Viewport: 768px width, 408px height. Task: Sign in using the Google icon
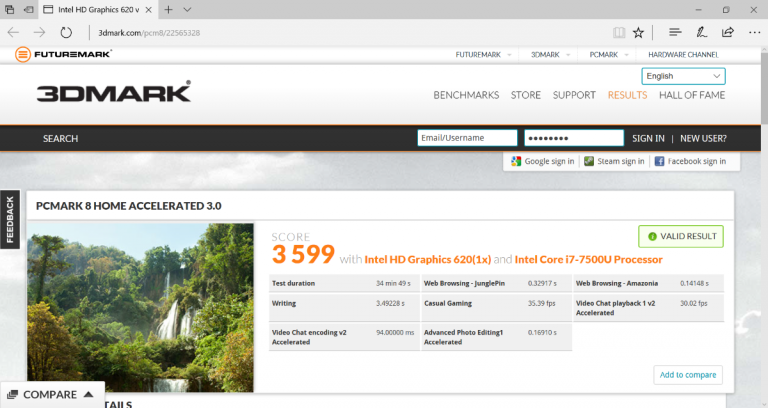click(516, 161)
